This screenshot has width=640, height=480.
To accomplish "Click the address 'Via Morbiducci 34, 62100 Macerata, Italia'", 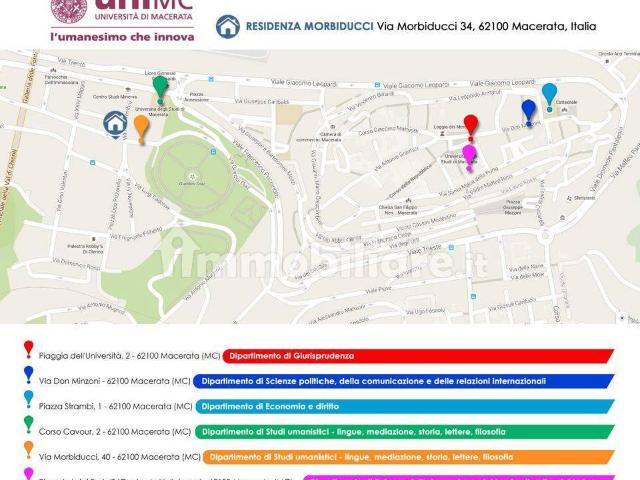I will pos(486,27).
